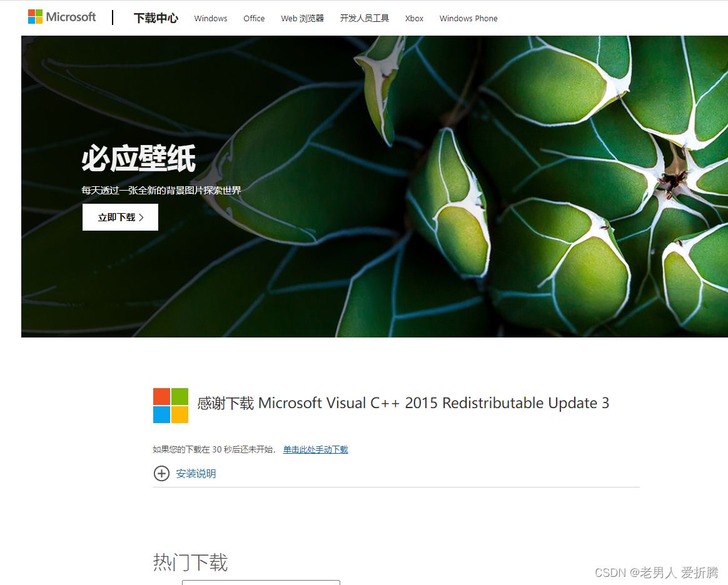Open the Windows menu item

coord(211,19)
